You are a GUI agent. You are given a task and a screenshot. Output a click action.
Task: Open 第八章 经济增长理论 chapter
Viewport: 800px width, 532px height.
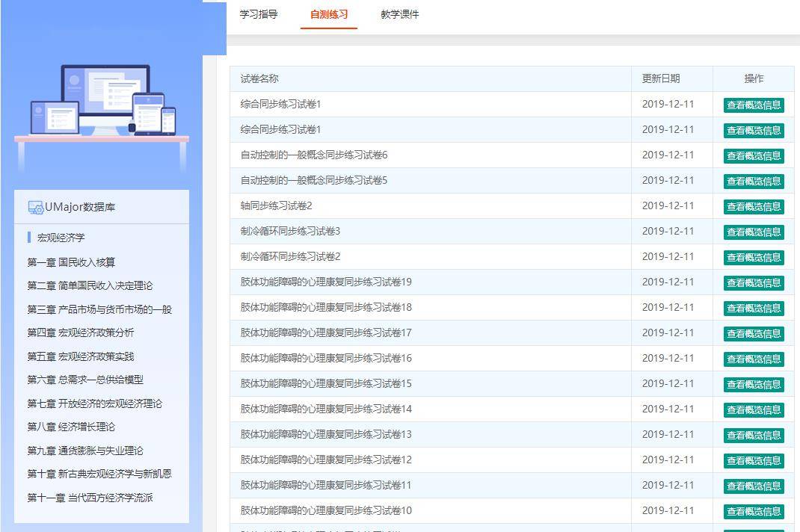[x=72, y=427]
